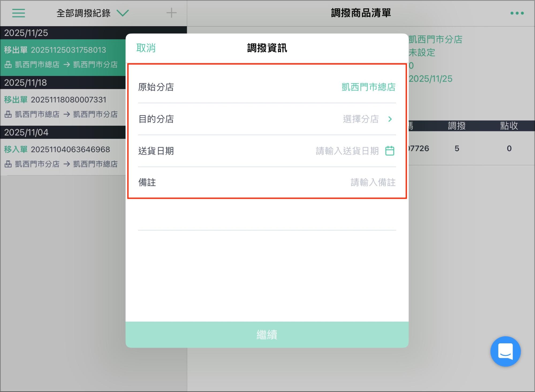Open 選擇分店 destination branch picker
Screen dimensions: 535x392
pyautogui.click(x=361, y=119)
